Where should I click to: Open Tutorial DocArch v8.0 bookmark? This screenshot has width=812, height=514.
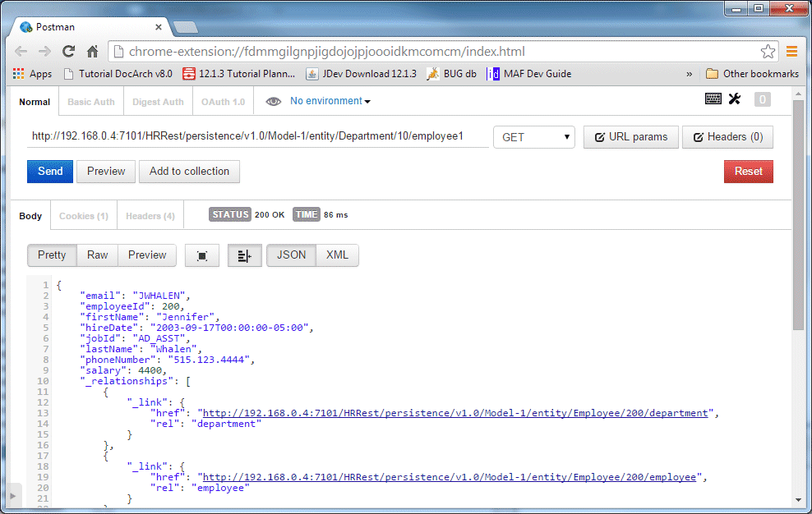point(118,74)
